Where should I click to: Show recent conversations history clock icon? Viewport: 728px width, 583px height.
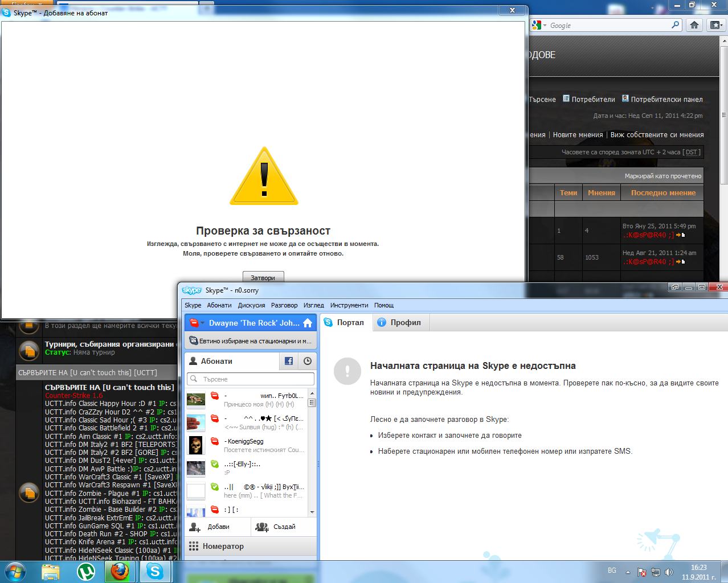[x=308, y=361]
